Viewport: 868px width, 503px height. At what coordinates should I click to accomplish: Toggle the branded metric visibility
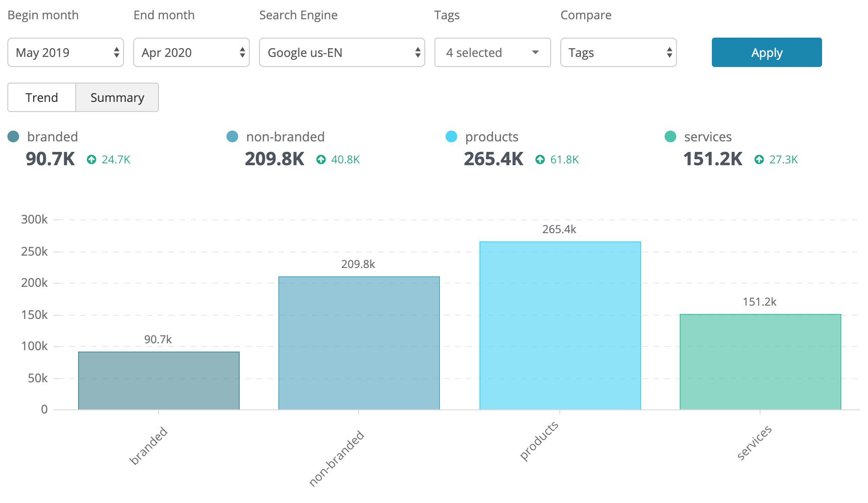coord(53,136)
